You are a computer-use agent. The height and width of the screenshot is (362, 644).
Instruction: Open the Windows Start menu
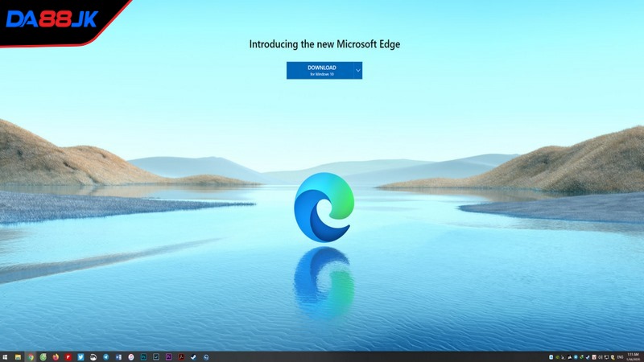[5, 357]
